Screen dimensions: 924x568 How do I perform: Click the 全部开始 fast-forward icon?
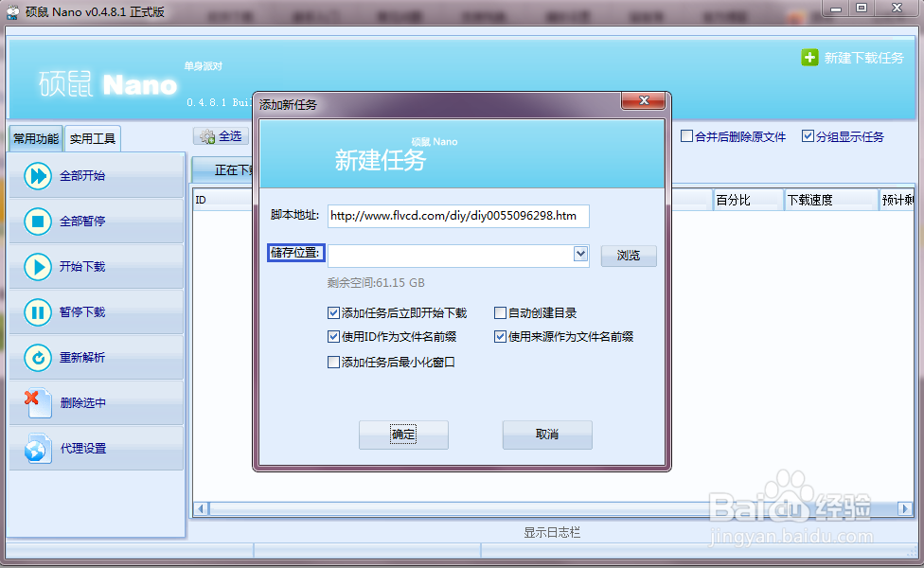point(38,175)
